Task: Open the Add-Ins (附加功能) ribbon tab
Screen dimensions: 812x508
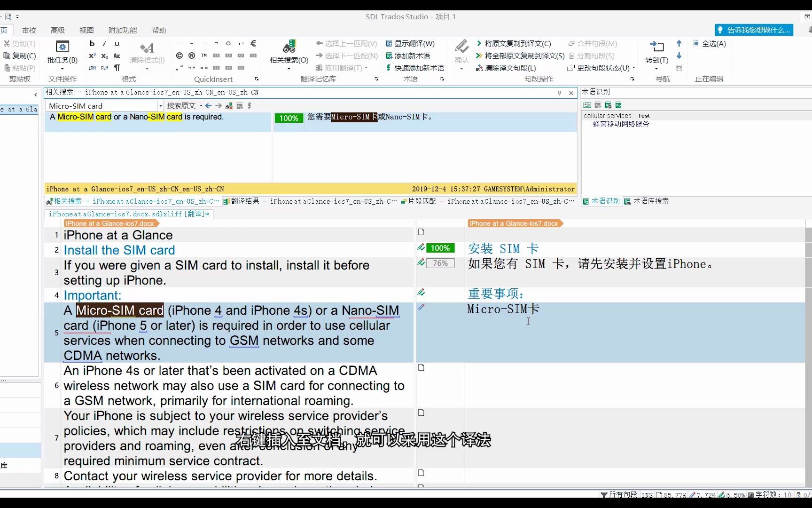Action: (x=123, y=30)
